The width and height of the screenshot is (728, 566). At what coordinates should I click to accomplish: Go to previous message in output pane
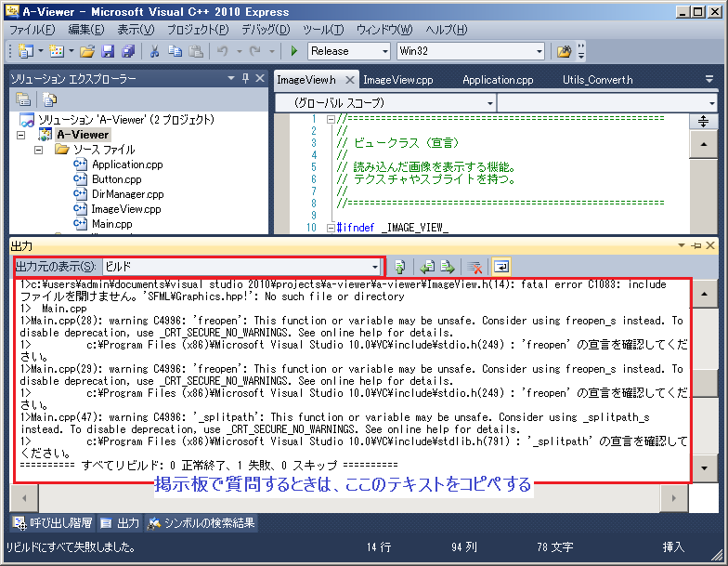pos(427,267)
